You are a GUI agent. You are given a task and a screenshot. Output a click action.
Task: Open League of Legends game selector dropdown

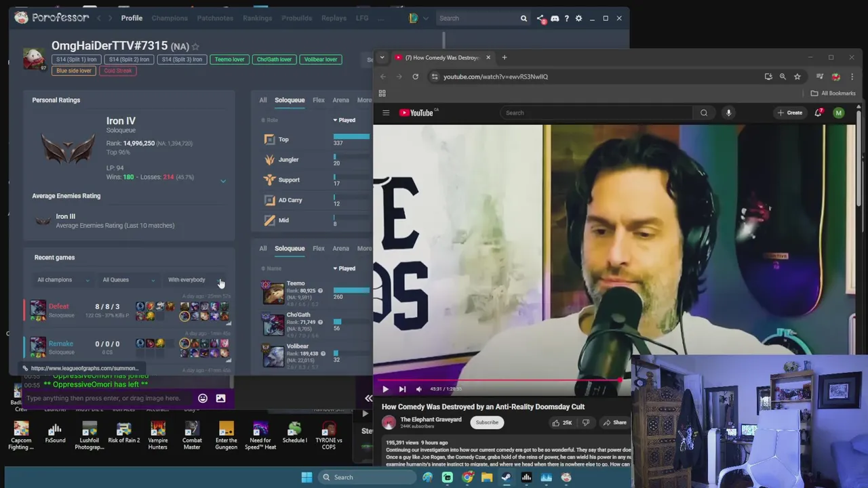coord(418,18)
